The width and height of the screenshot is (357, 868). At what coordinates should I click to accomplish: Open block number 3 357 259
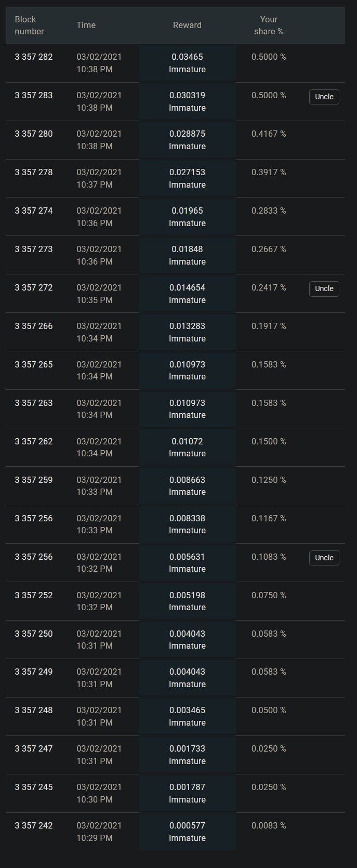34,480
